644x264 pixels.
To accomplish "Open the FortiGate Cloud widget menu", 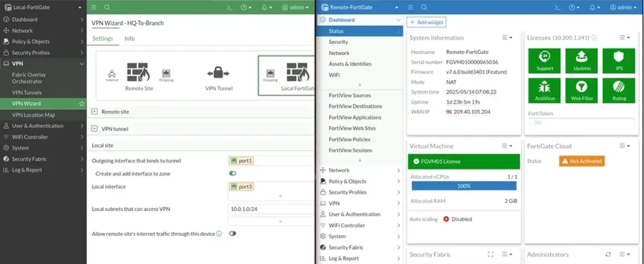I will tap(625, 146).
